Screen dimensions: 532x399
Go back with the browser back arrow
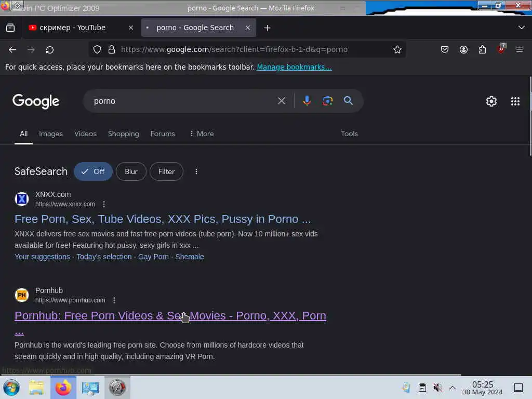(x=12, y=50)
